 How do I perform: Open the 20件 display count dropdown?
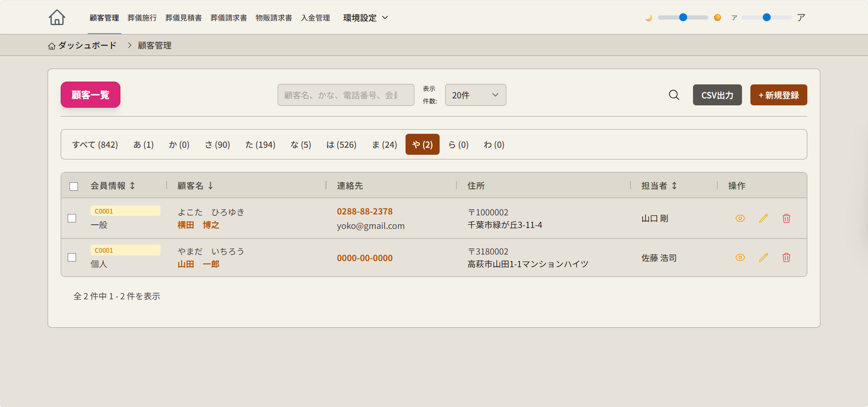tap(475, 95)
